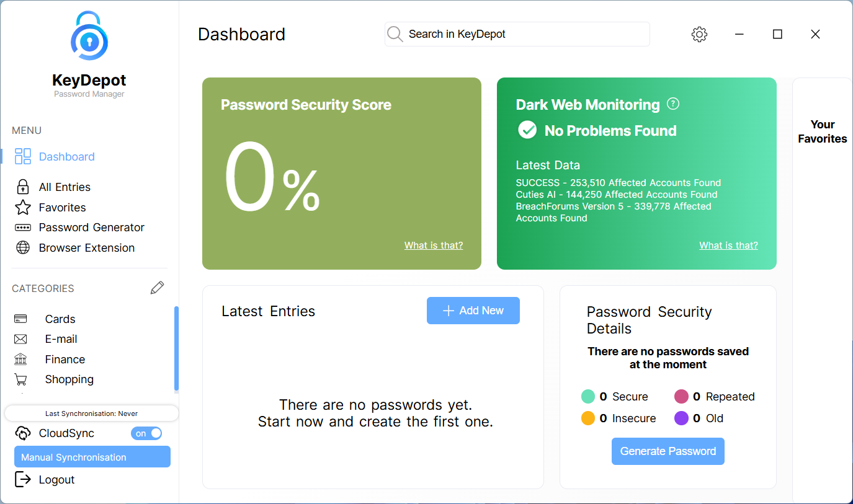This screenshot has width=853, height=504.
Task: Click the Cards category icon
Action: [20, 319]
